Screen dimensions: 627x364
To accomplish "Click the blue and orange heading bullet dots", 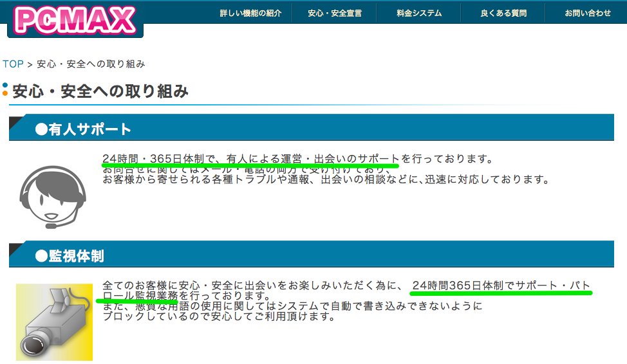I will point(5,89).
